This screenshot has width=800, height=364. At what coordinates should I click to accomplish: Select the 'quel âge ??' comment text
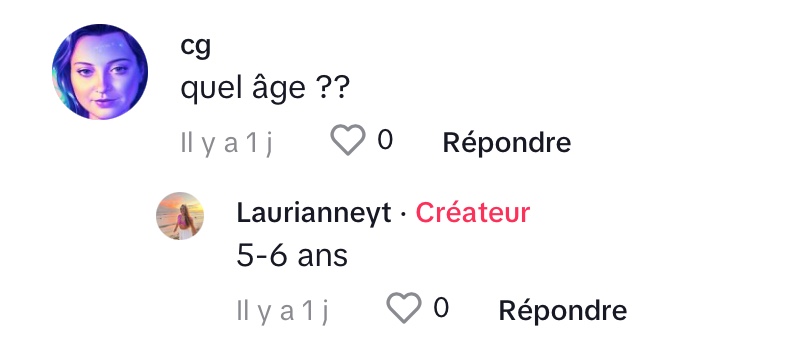[265, 89]
